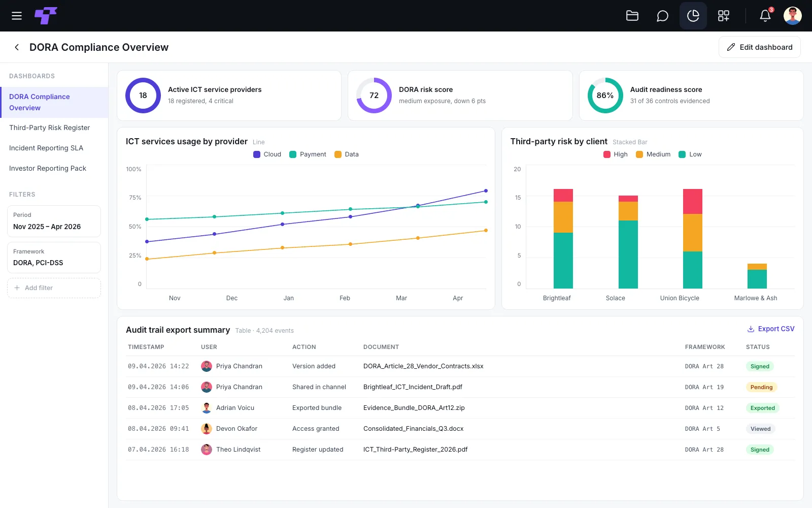The image size is (812, 508).
Task: Click Priya Chandran avatar in 14:22 row
Action: pyautogui.click(x=207, y=366)
